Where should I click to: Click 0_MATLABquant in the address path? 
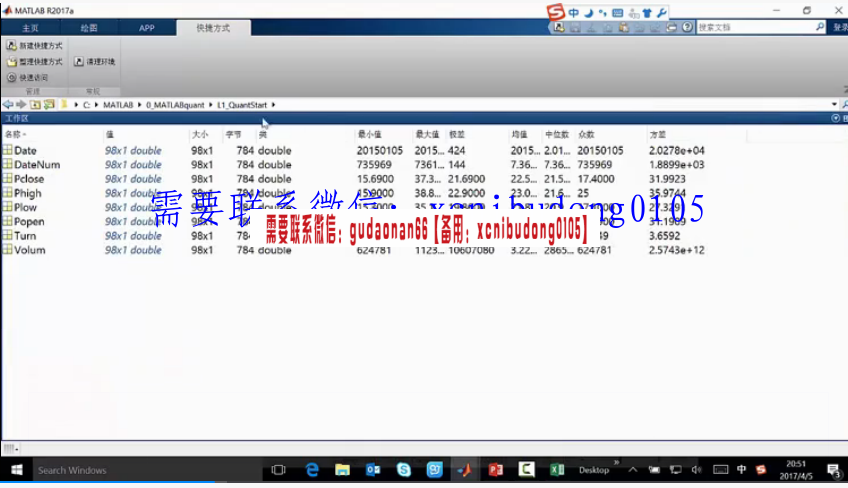tap(175, 105)
